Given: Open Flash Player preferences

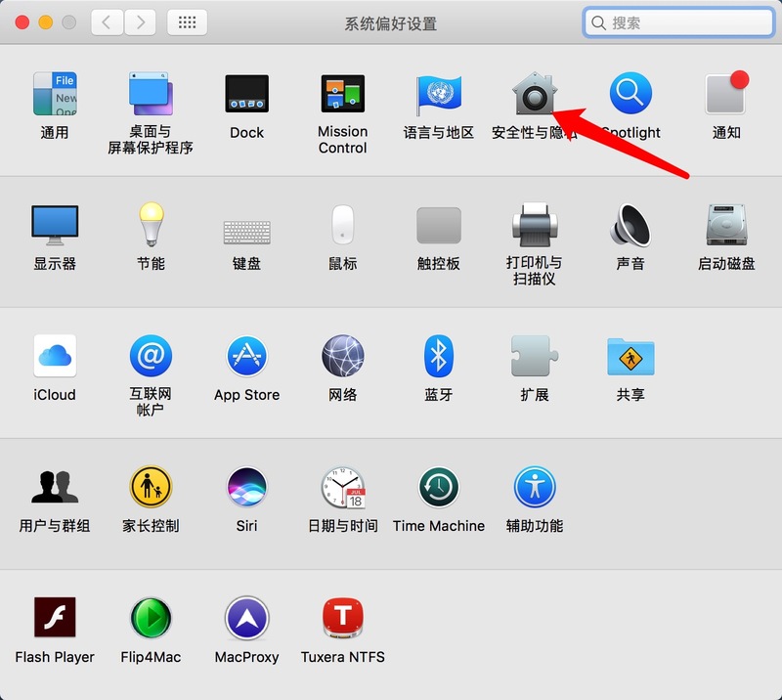Looking at the screenshot, I should point(55,617).
